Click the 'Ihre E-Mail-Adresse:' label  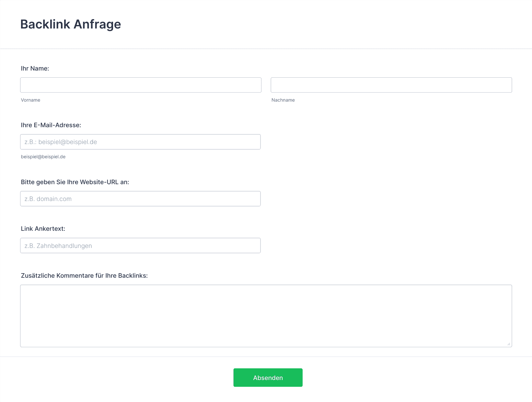(51, 125)
